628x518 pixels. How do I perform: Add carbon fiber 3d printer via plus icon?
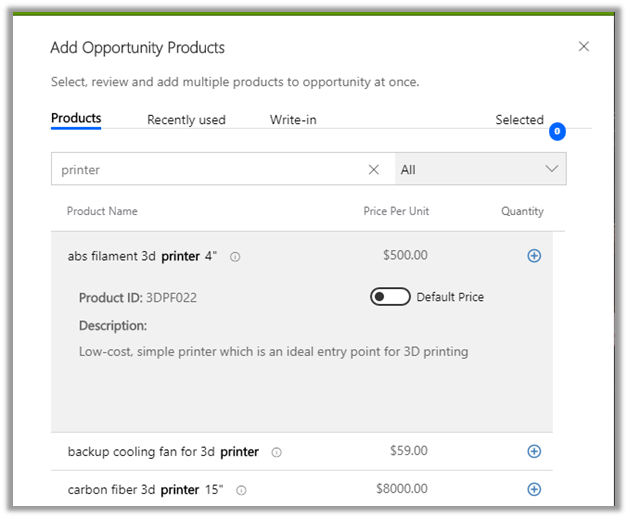[x=533, y=490]
